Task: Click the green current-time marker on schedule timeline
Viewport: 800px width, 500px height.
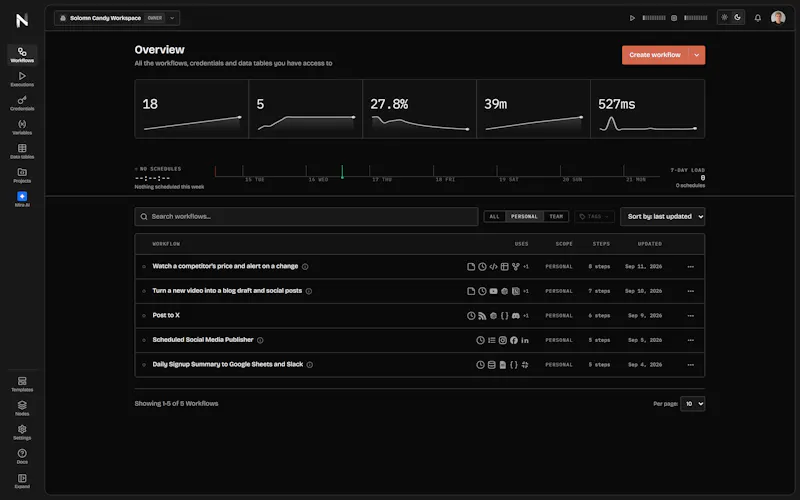Action: (x=342, y=172)
